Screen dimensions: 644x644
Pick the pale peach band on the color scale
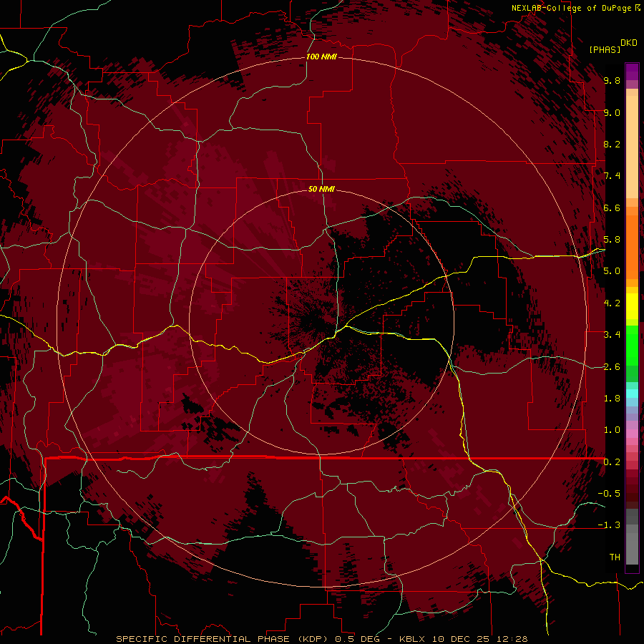pyautogui.click(x=632, y=147)
